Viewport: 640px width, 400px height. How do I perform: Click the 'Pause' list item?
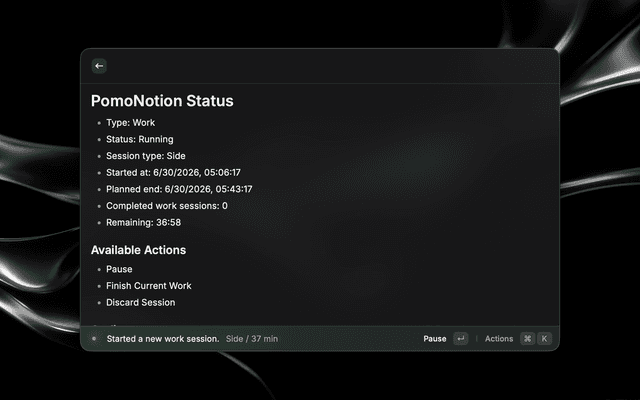119,269
